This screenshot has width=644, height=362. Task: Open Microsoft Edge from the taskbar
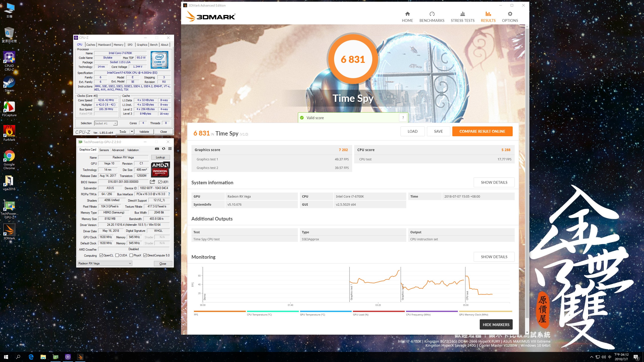(31, 357)
